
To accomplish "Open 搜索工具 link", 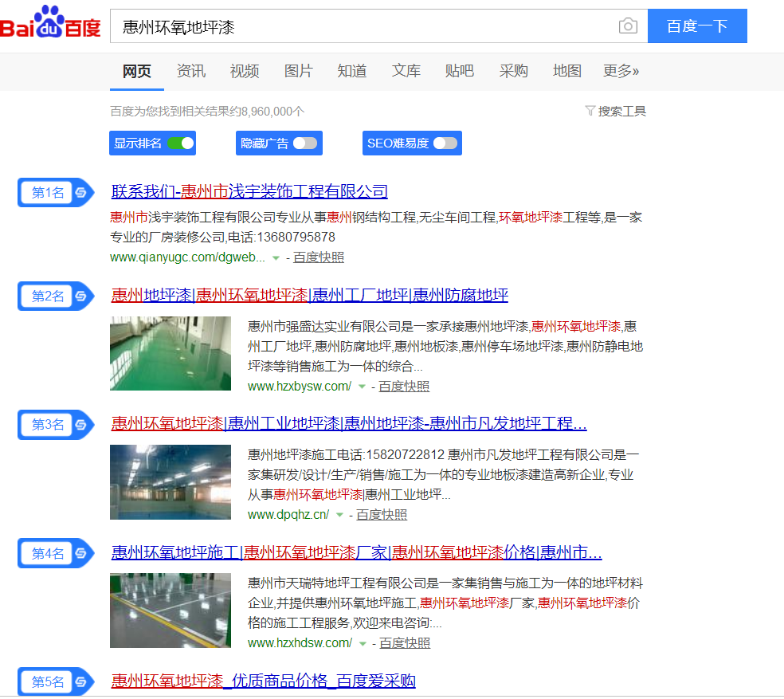I will (x=622, y=111).
